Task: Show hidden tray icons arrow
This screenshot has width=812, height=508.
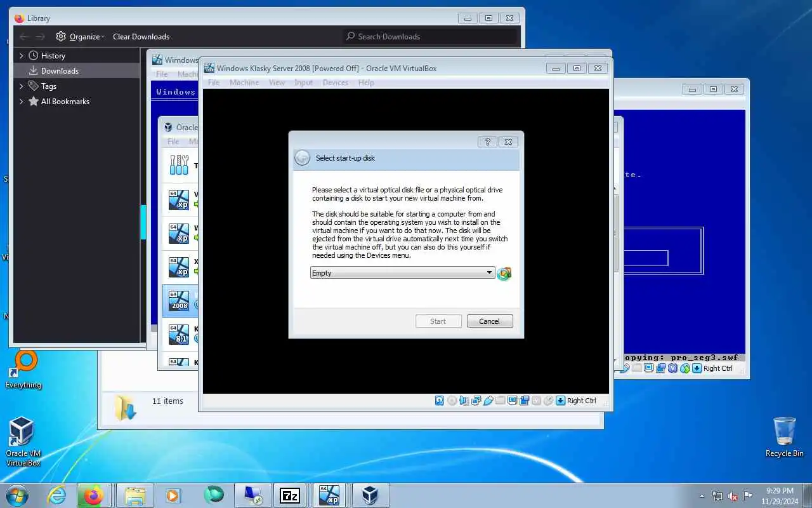Action: (702, 496)
